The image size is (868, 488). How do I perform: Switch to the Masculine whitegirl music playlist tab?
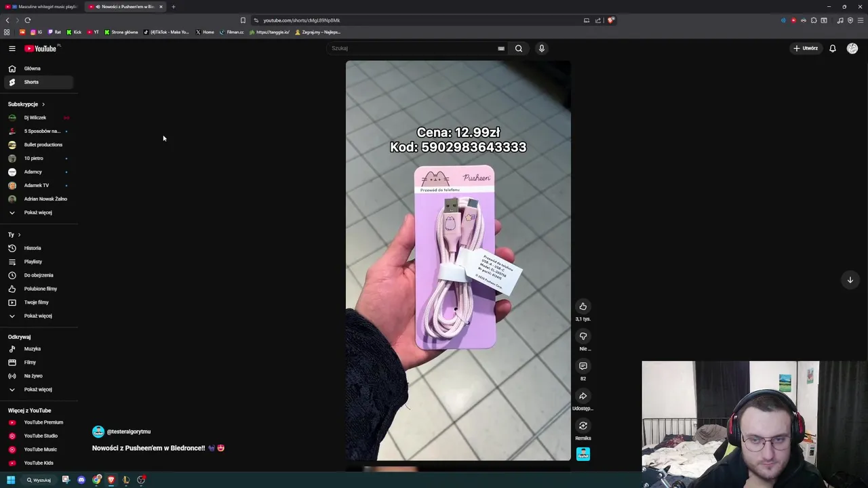click(42, 7)
